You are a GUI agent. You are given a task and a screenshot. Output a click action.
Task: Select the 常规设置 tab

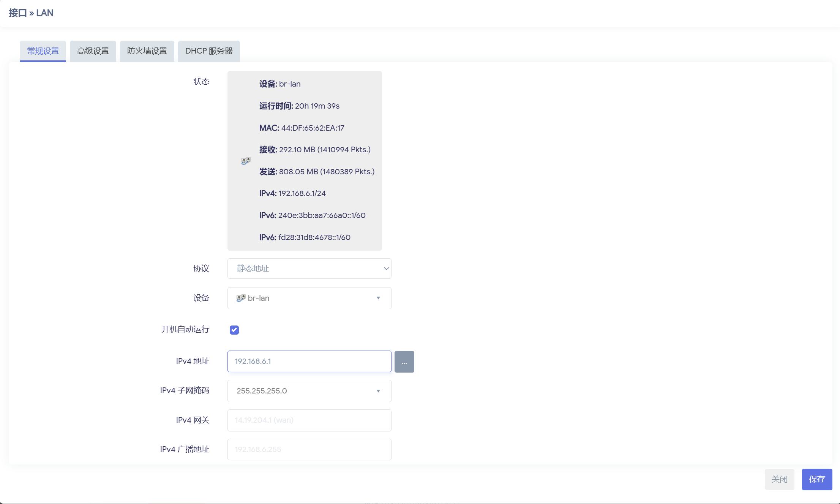(x=43, y=51)
